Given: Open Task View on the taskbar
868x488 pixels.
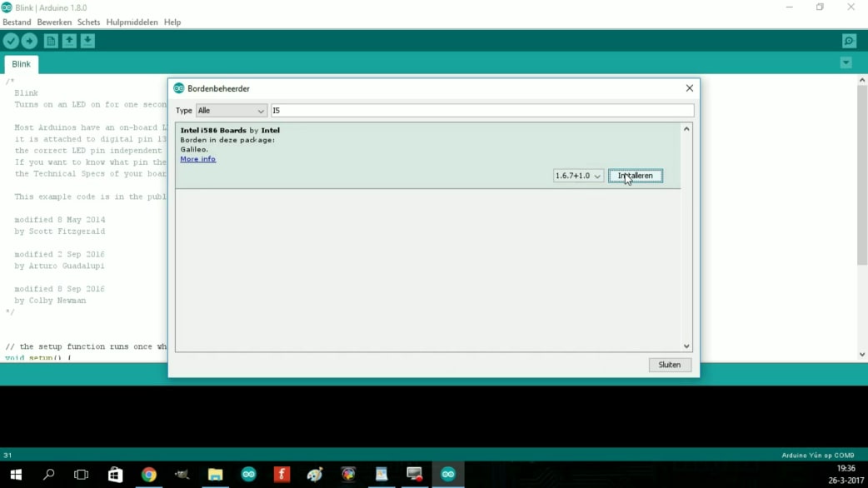Looking at the screenshot, I should [x=82, y=475].
